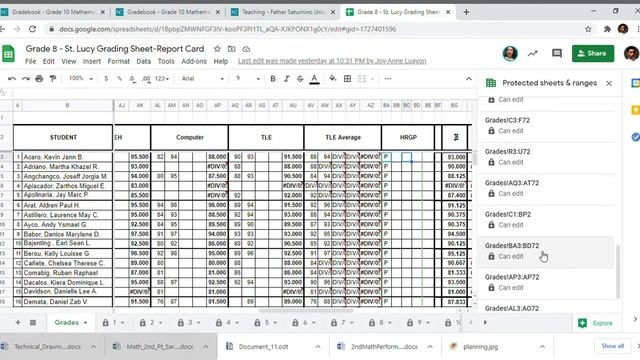Open the Google Sheets home icon
The image size is (640, 360).
[x=8, y=54]
